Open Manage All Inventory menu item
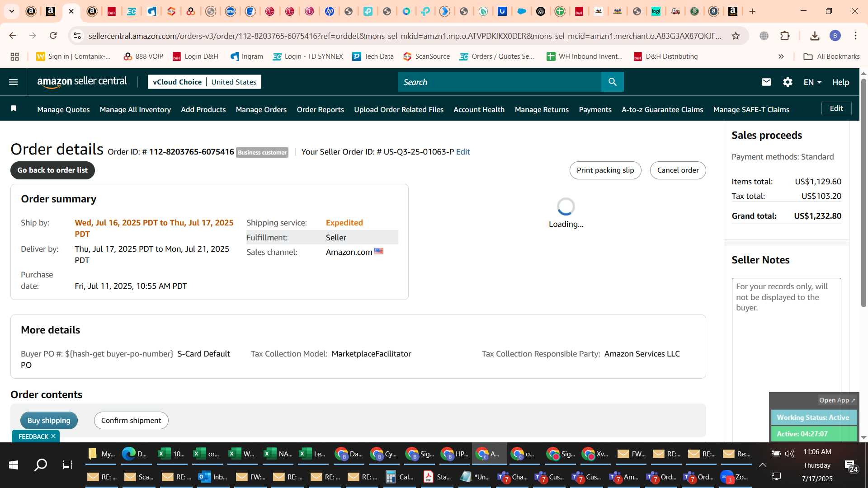 point(135,109)
